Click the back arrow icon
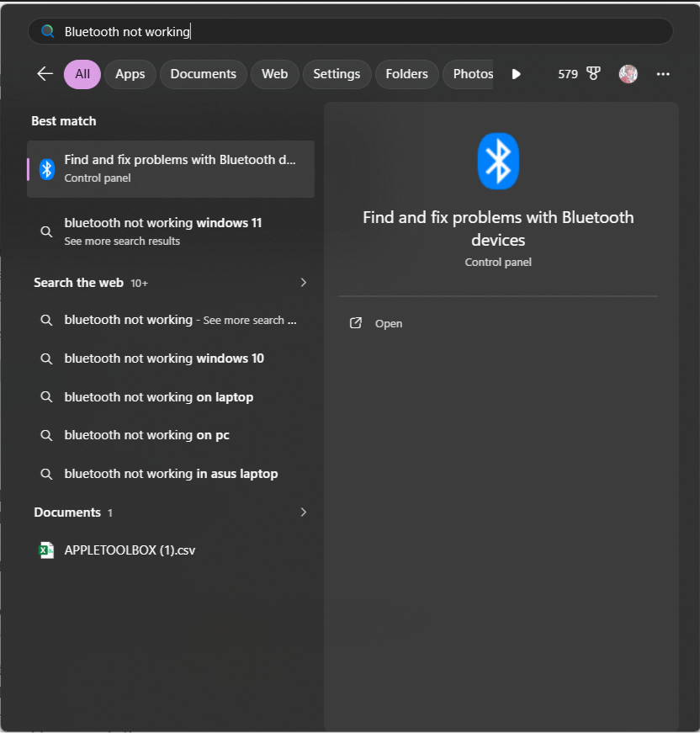Image resolution: width=700 pixels, height=733 pixels. click(45, 74)
